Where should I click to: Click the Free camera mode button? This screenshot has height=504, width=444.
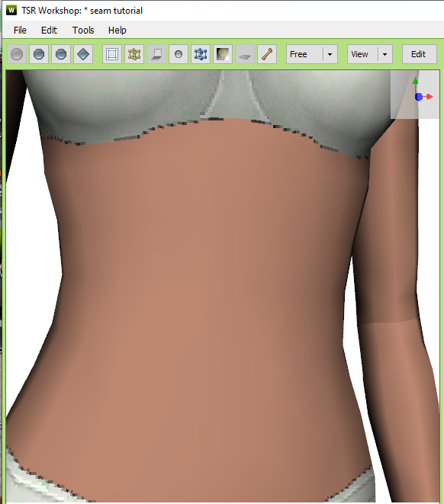(x=304, y=54)
